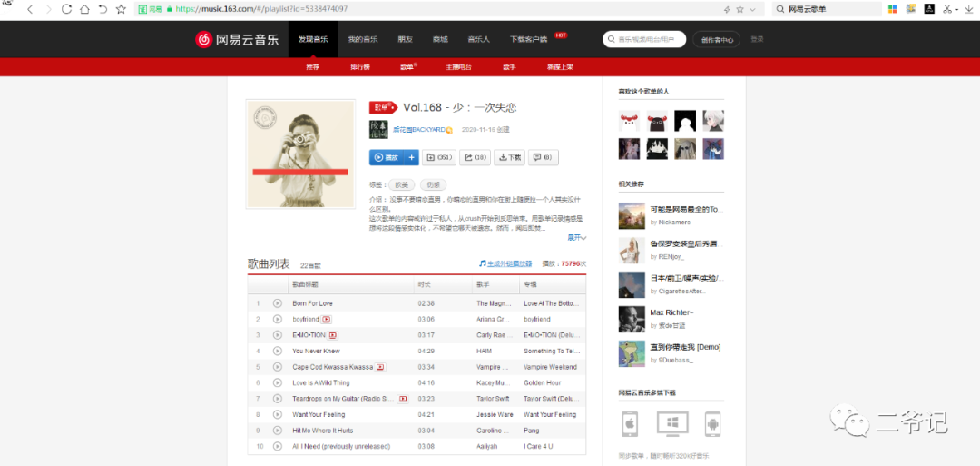The height and width of the screenshot is (466, 980).
Task: Open MV icon beside Cape Cod Kwassa Kwassa
Action: click(380, 367)
